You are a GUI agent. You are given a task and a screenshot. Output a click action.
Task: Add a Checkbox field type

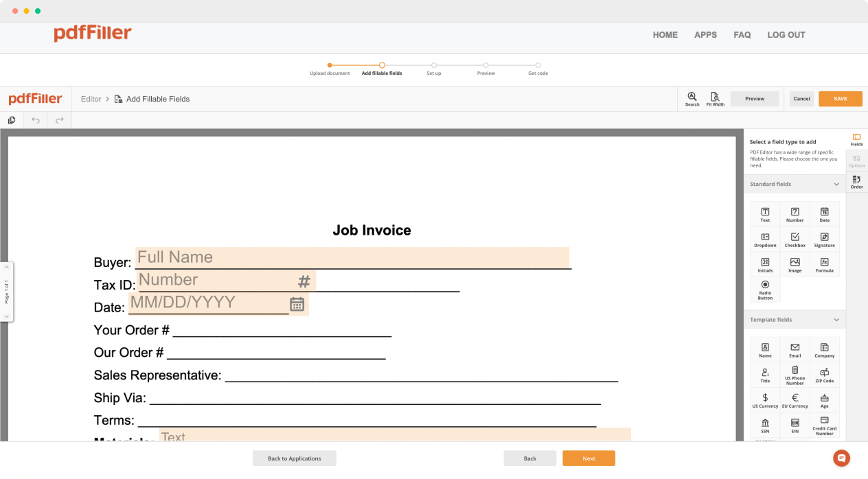(795, 239)
